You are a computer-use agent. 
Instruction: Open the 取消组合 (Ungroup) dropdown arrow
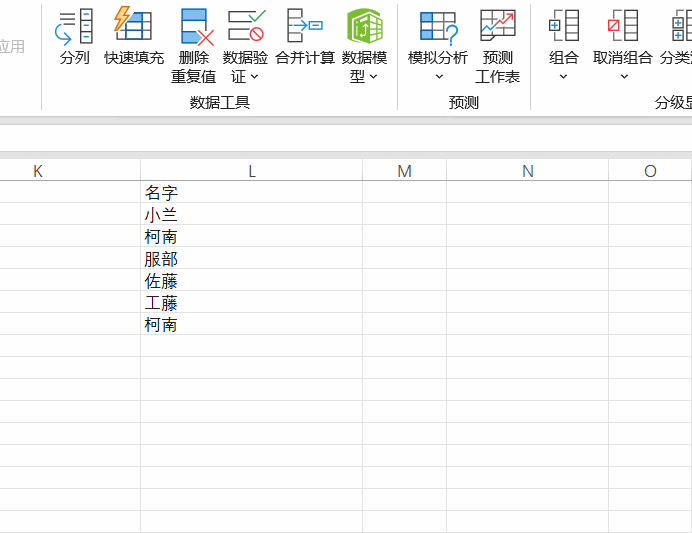[x=623, y=77]
